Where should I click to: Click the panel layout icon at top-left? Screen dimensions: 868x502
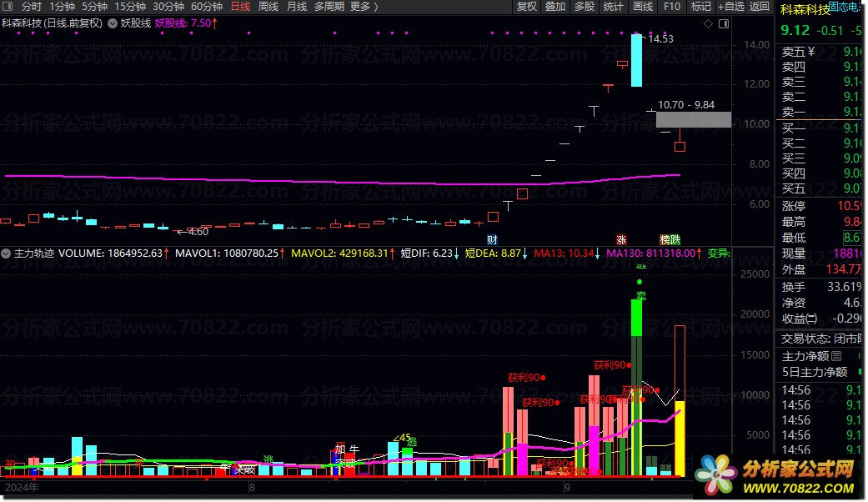point(8,7)
